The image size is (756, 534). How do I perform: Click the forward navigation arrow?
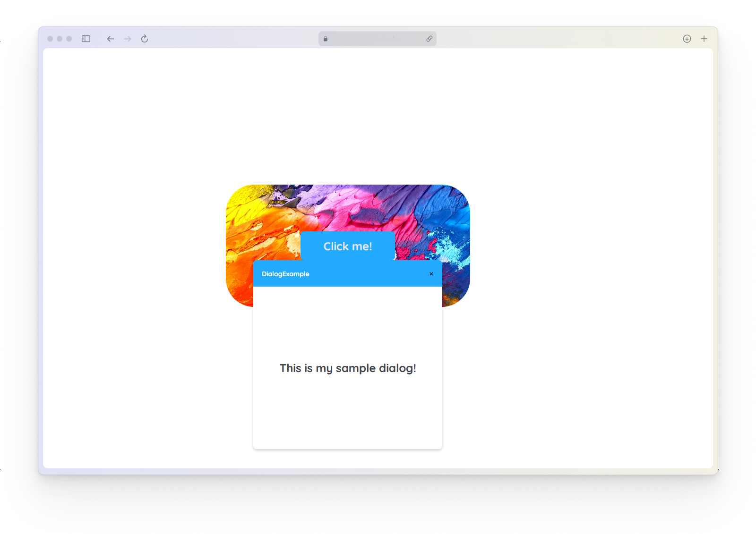coord(127,39)
